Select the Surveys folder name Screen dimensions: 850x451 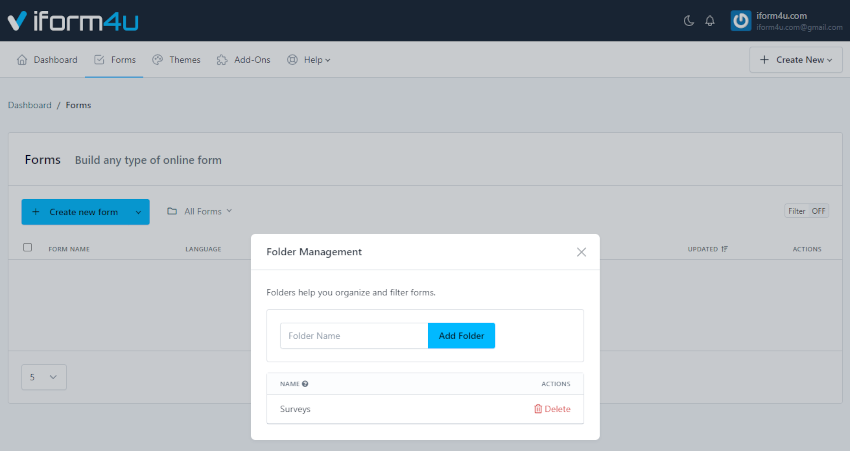coord(295,409)
